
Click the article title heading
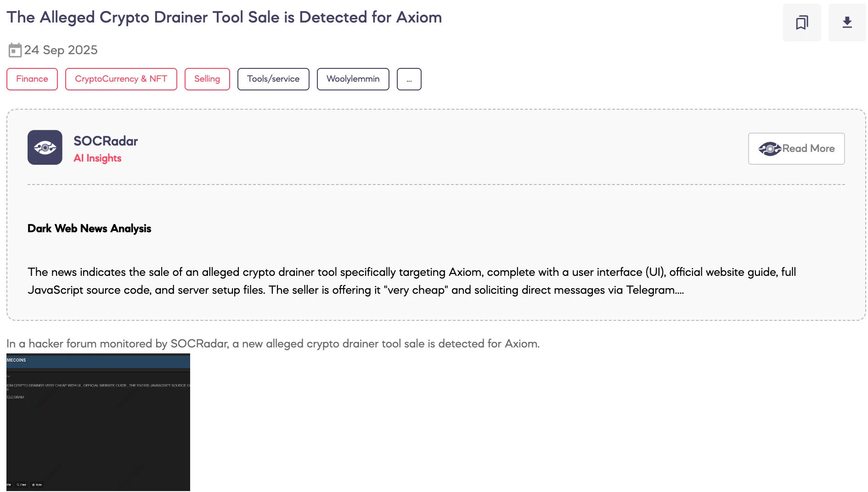coord(224,17)
